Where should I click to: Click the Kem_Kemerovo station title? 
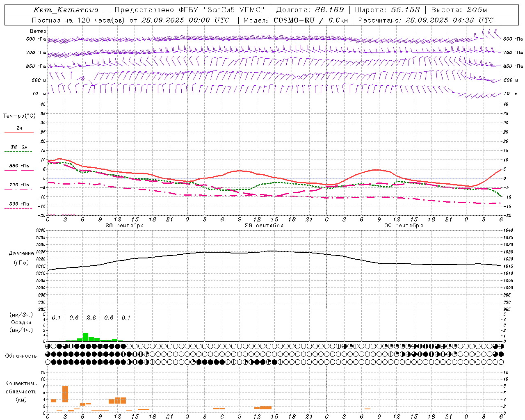(66, 10)
